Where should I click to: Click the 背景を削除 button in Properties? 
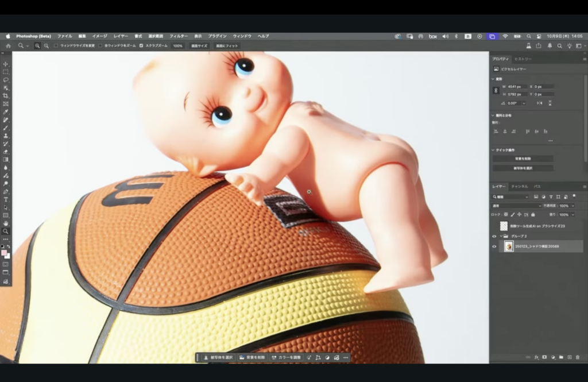pyautogui.click(x=523, y=159)
